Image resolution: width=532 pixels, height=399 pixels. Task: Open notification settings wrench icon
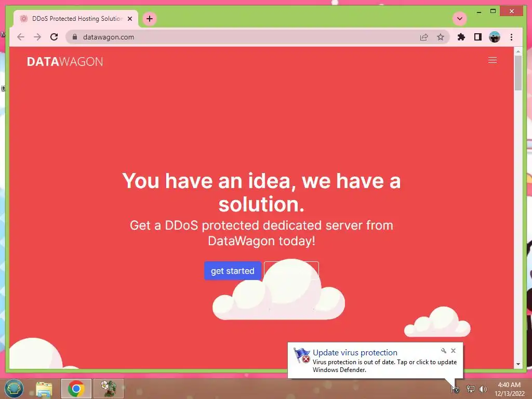tap(444, 351)
